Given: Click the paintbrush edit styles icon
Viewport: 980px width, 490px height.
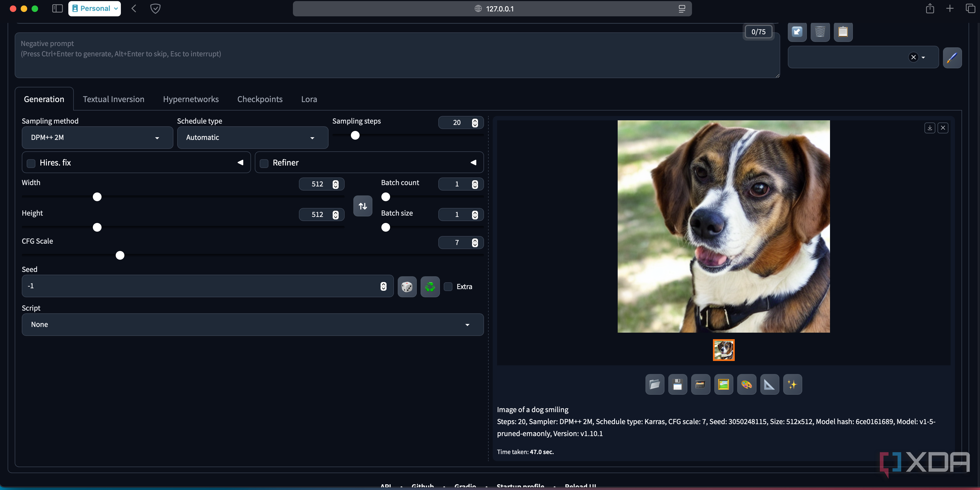Looking at the screenshot, I should (952, 57).
